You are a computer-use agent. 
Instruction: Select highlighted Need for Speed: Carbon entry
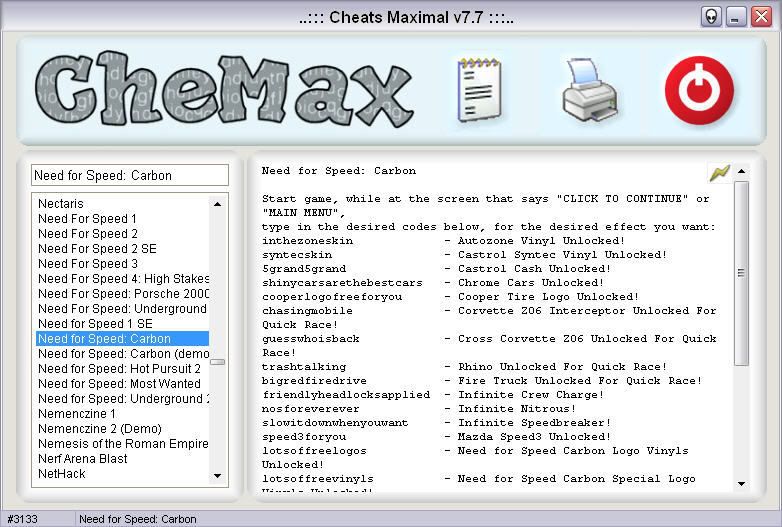[123, 339]
